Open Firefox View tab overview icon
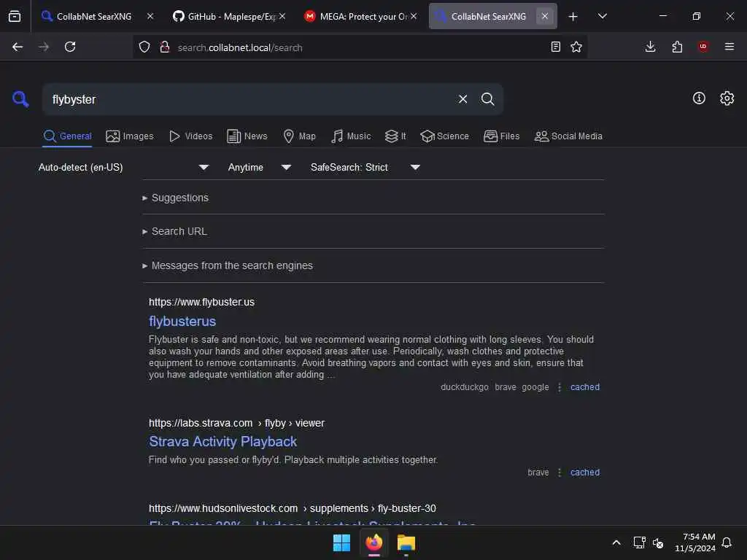Screen dimensions: 747x560 coord(15,16)
